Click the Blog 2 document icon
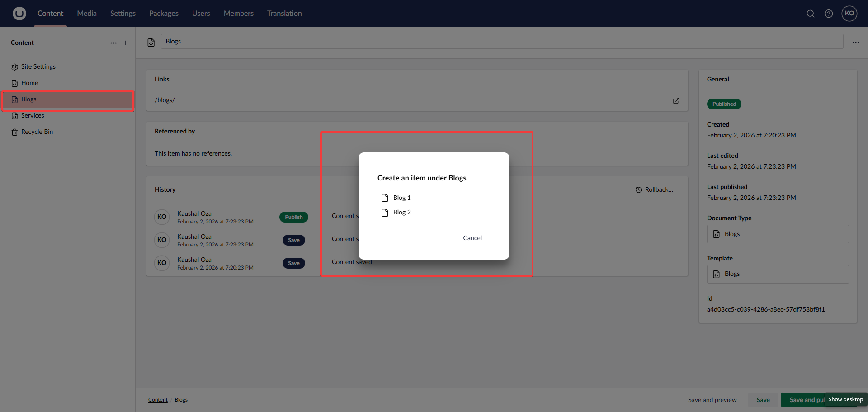This screenshot has width=868, height=412. point(385,213)
